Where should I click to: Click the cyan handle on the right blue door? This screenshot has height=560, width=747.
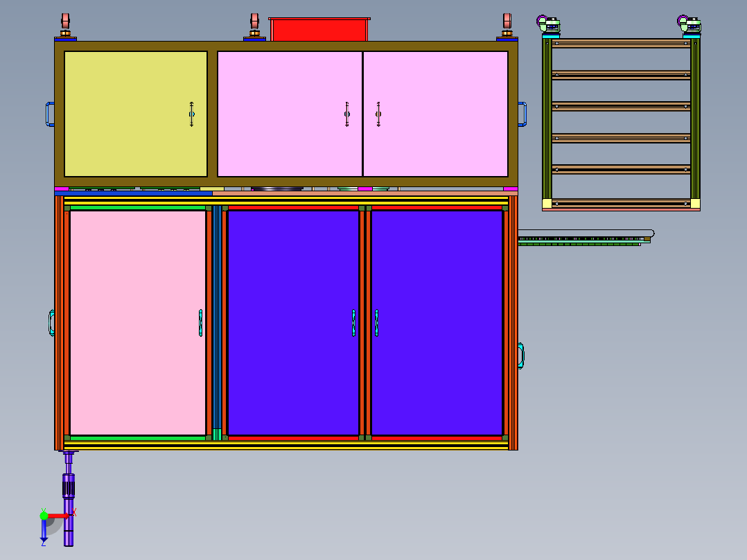click(x=376, y=323)
